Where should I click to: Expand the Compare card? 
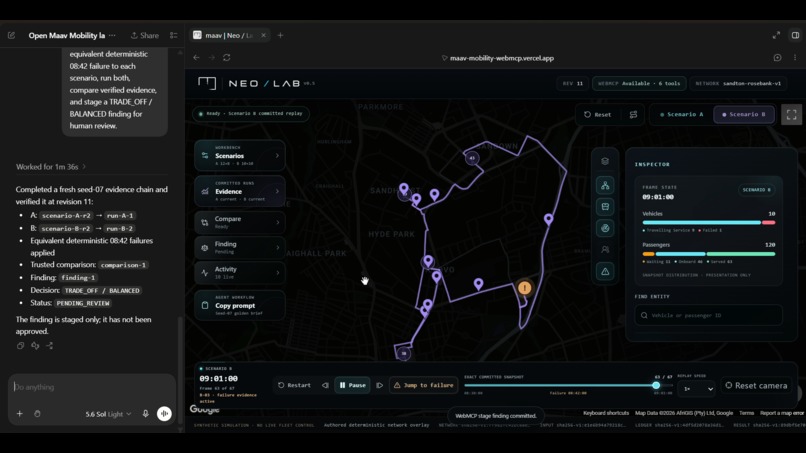pyautogui.click(x=240, y=222)
